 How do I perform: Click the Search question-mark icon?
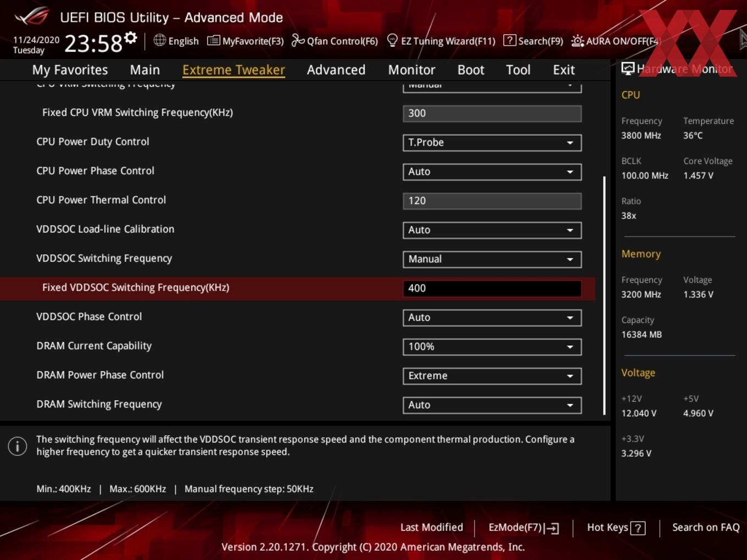[510, 40]
